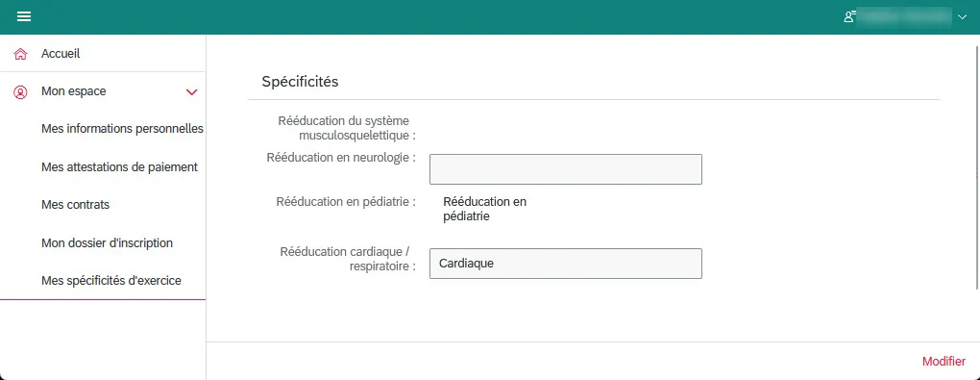
Task: Click the Rééducation en pédiatrie value text
Action: pyautogui.click(x=484, y=209)
